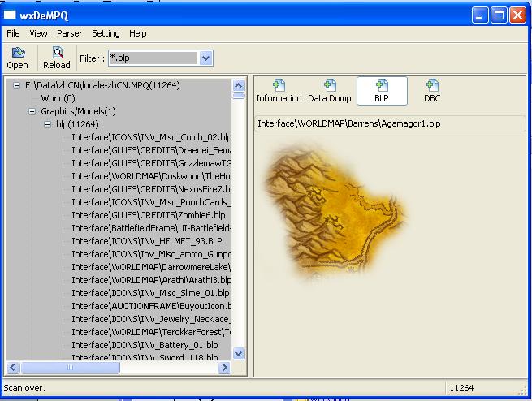
Task: Select the BattlefieldFrame\UI-Battlefield entry
Action: coord(151,228)
